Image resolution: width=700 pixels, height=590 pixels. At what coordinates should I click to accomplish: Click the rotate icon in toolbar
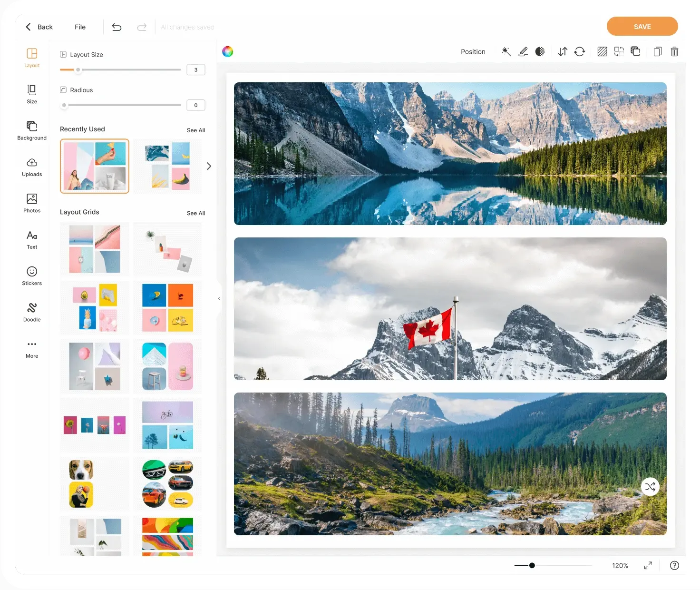(579, 52)
